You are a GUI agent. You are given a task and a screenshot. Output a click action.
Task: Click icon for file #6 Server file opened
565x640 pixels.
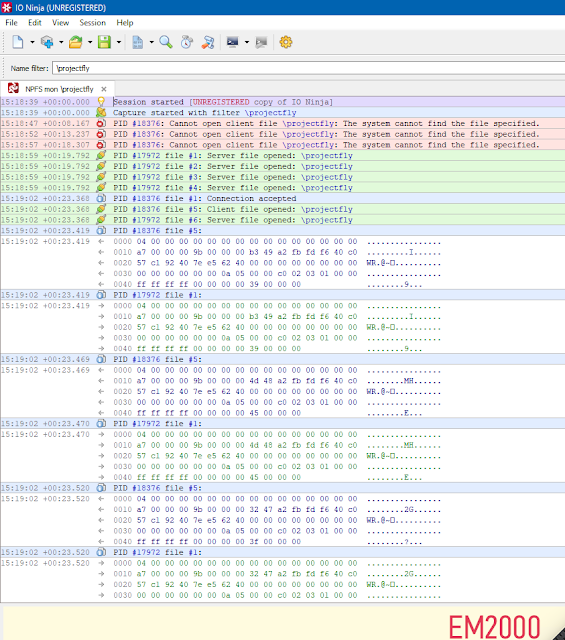(x=101, y=220)
